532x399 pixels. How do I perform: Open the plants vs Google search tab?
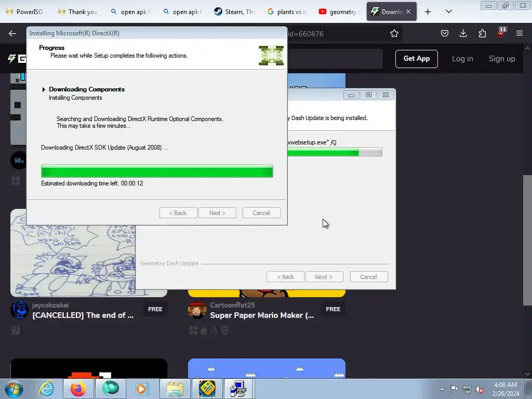click(286, 11)
